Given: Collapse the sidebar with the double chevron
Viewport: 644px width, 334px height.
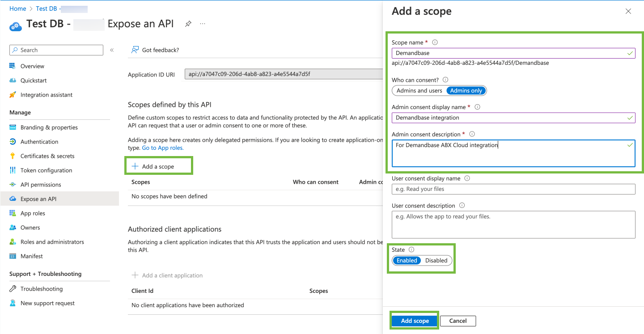Looking at the screenshot, I should [112, 50].
